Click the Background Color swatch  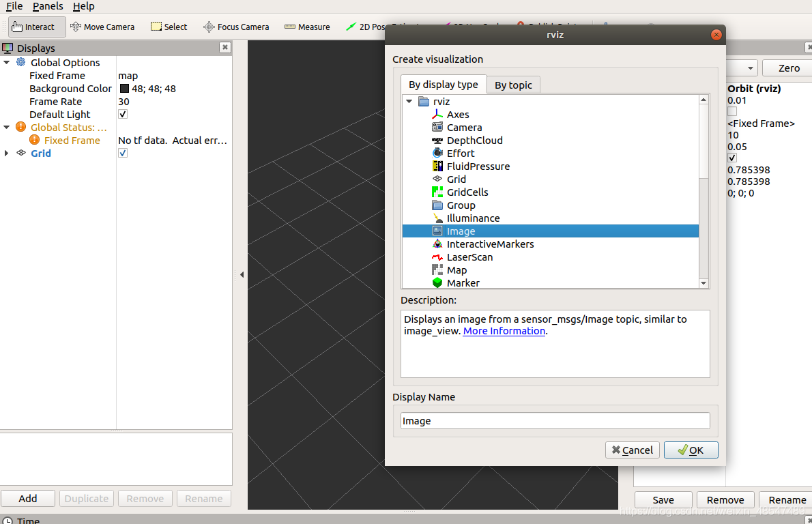tap(124, 89)
